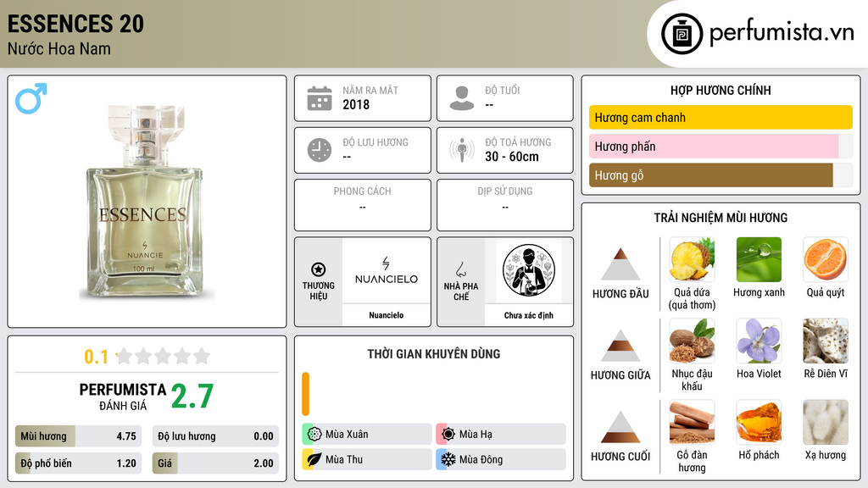
Task: Click the Mùa Hạ sun icon
Action: 448,435
